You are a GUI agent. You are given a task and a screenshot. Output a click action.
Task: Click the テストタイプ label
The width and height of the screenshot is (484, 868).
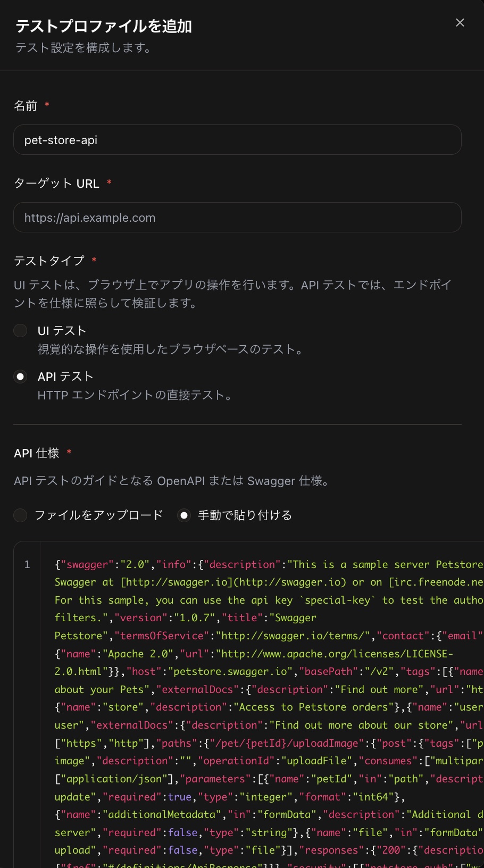[49, 261]
